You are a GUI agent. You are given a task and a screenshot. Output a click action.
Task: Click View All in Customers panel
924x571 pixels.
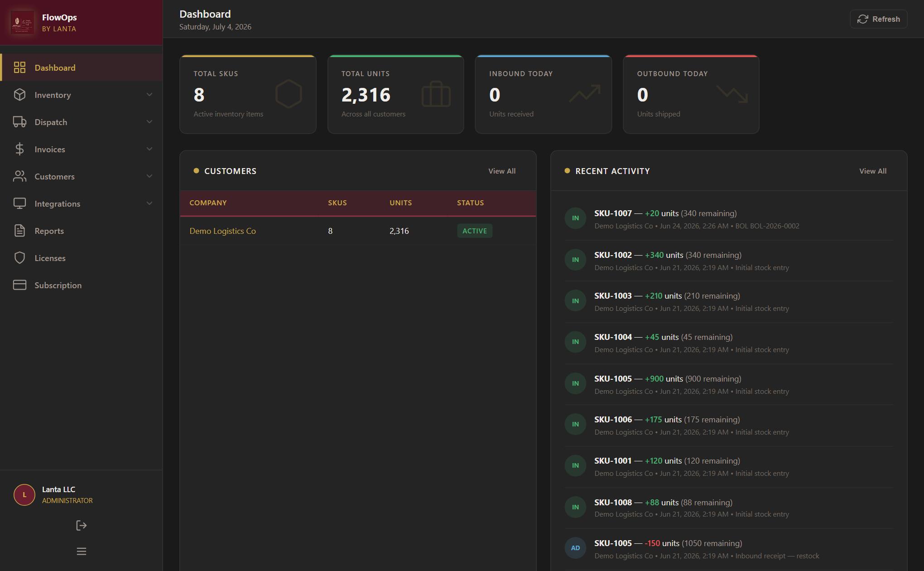tap(502, 171)
